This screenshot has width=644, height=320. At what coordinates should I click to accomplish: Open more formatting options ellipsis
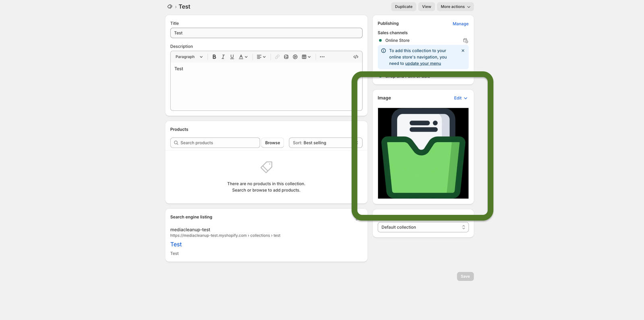click(x=322, y=57)
